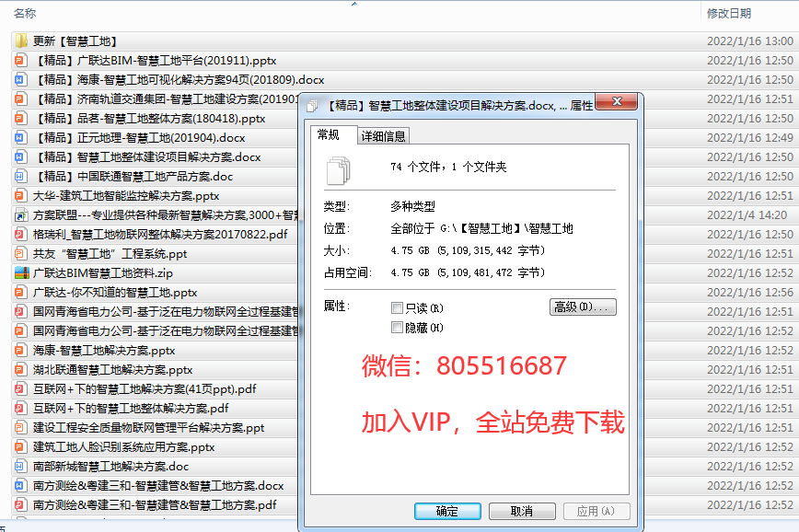Click the date 2022/1/16 13:00
Viewport: 799px width, 532px height.
[750, 40]
